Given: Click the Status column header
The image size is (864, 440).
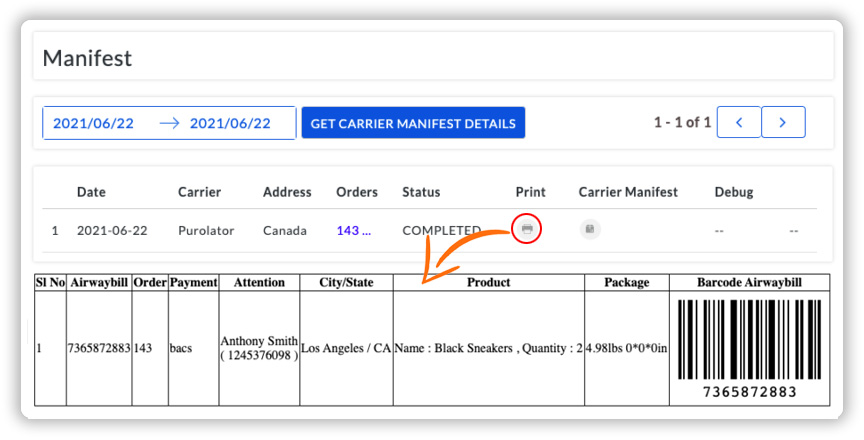Looking at the screenshot, I should tap(421, 192).
